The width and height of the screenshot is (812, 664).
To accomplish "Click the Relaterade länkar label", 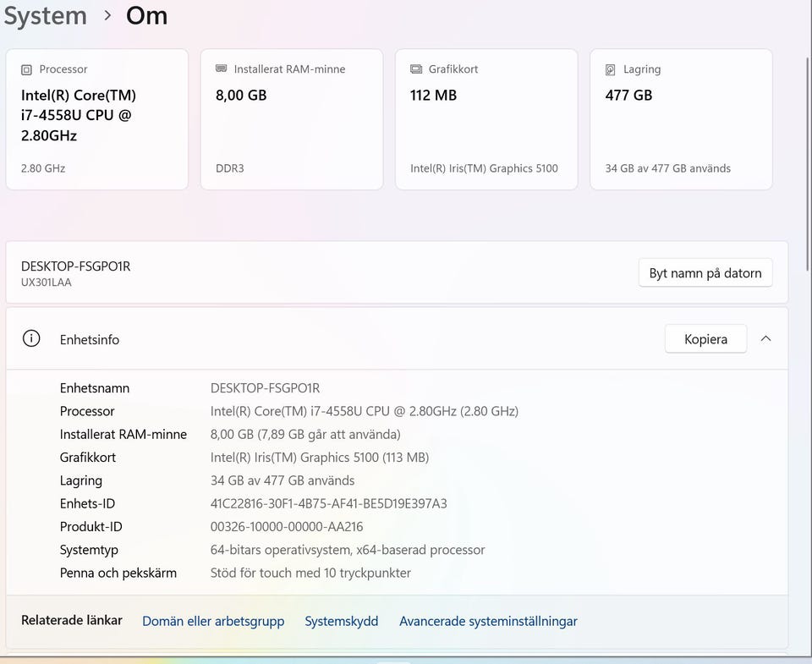I will click(71, 620).
